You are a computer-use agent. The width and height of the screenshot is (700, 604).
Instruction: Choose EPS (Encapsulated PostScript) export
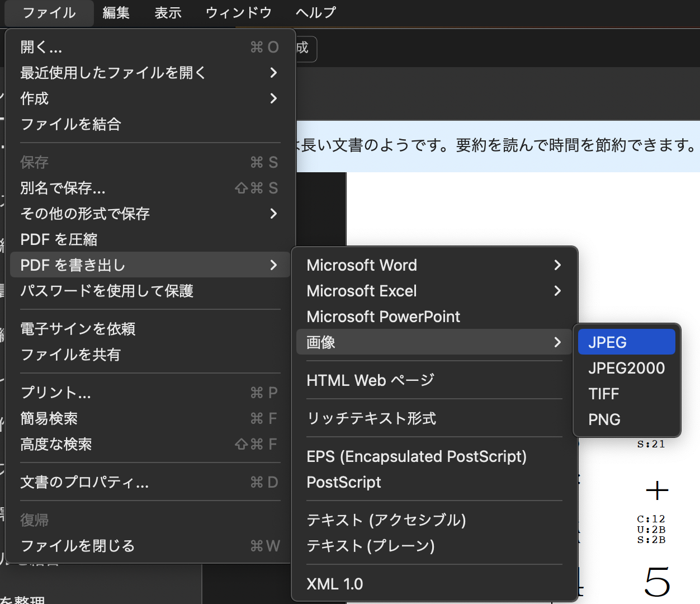click(x=434, y=456)
